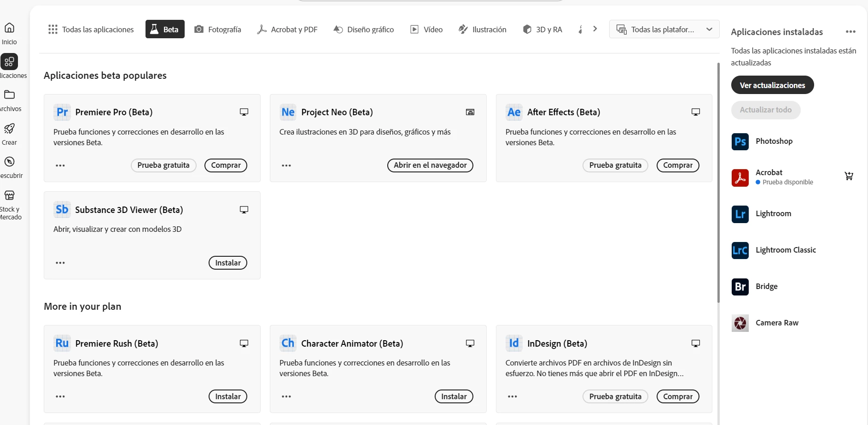Click desktop platform icon on After Effects card
The height and width of the screenshot is (425, 868).
[696, 112]
